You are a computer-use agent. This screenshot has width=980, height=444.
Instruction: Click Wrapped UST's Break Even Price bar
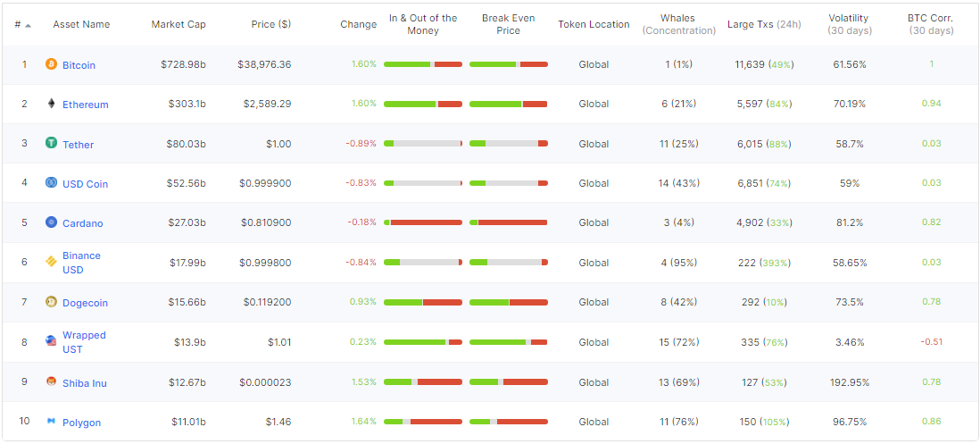click(509, 342)
